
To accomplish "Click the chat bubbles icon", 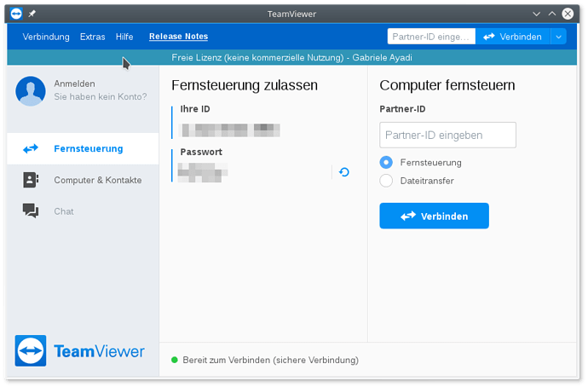I will point(31,211).
